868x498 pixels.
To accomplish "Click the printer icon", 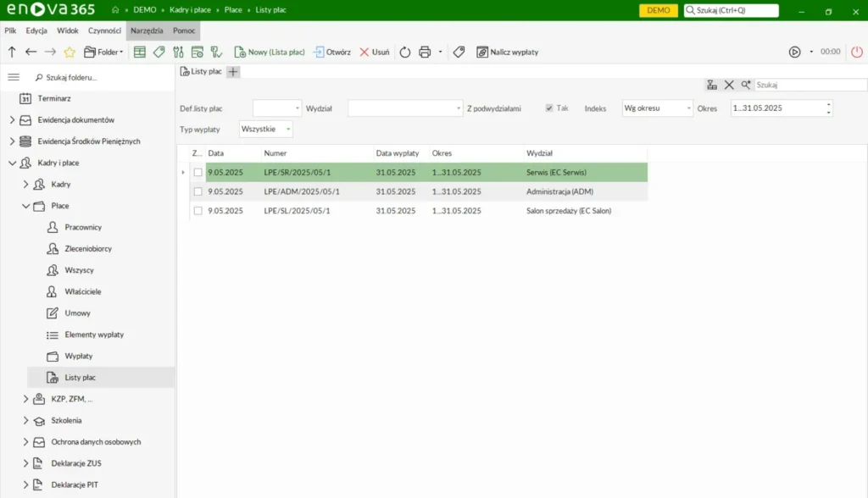I will point(425,52).
